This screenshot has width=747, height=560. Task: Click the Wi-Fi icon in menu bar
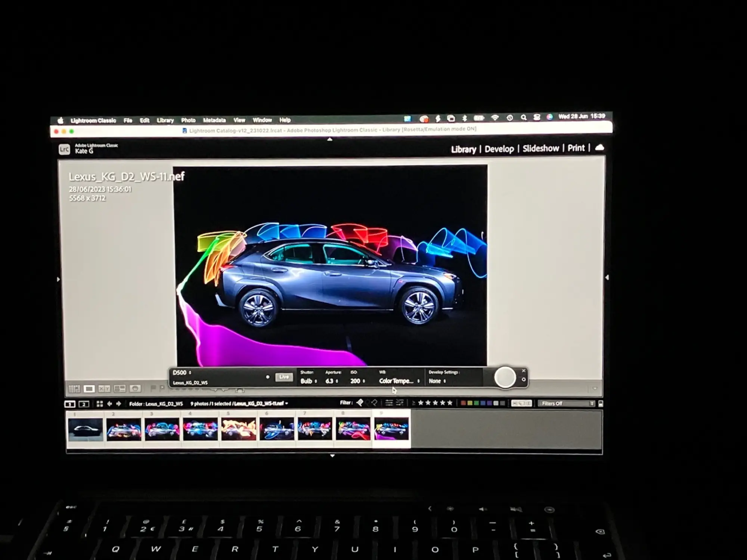coord(495,118)
